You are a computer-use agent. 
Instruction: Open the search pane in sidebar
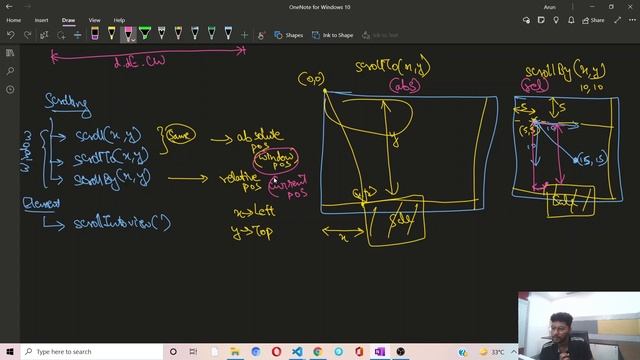[x=10, y=71]
